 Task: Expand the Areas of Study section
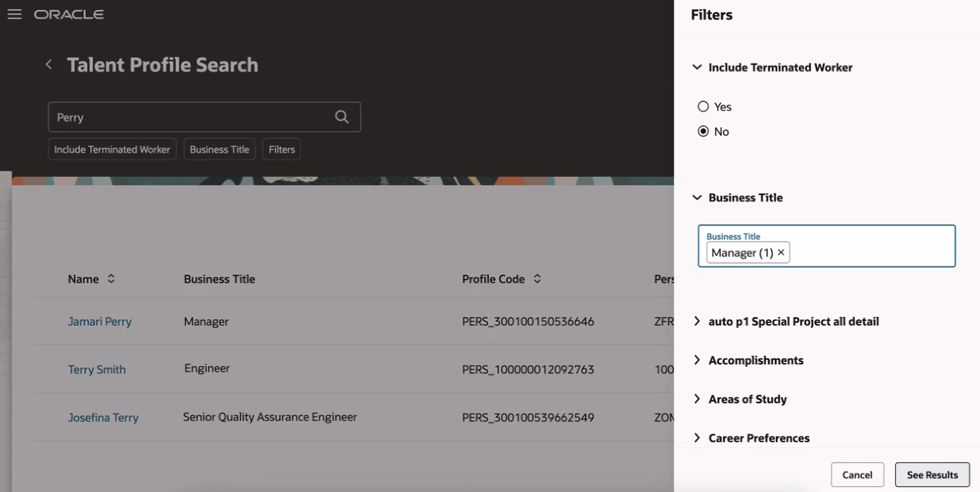click(x=697, y=399)
